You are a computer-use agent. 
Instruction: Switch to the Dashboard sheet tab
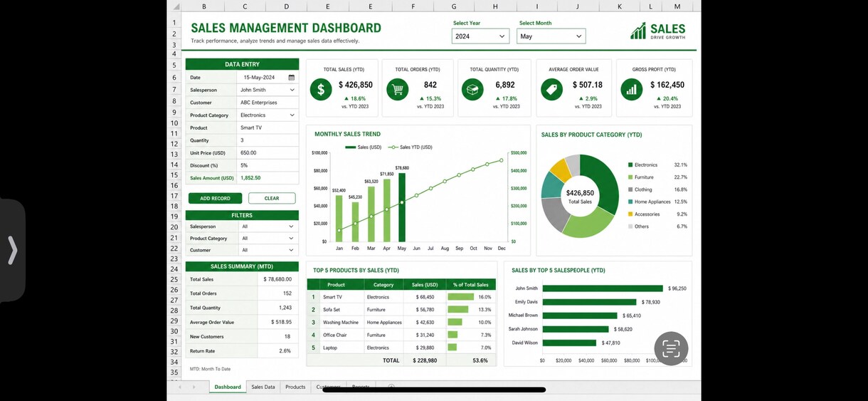228,387
